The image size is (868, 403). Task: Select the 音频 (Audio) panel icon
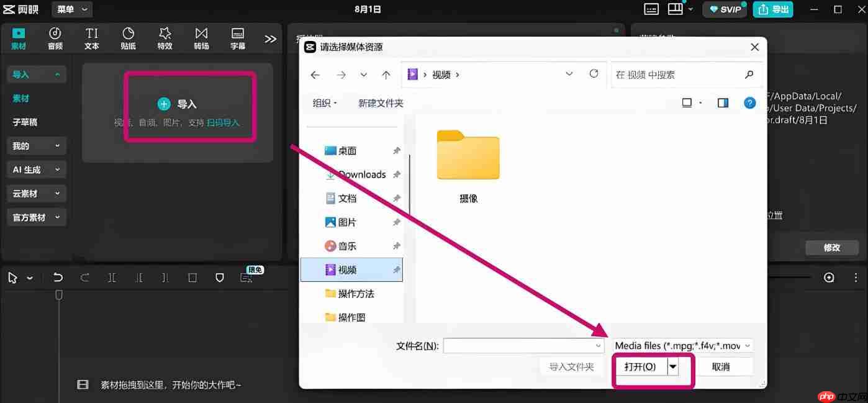(x=55, y=38)
